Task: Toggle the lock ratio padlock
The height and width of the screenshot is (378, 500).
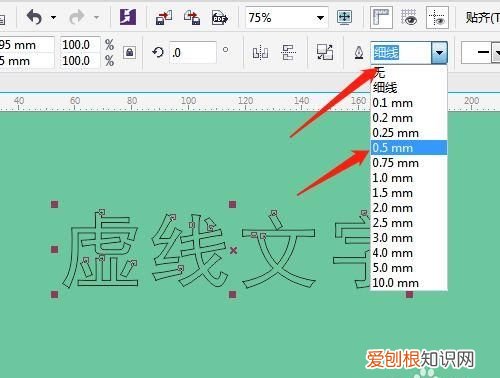Action: pyautogui.click(x=129, y=52)
